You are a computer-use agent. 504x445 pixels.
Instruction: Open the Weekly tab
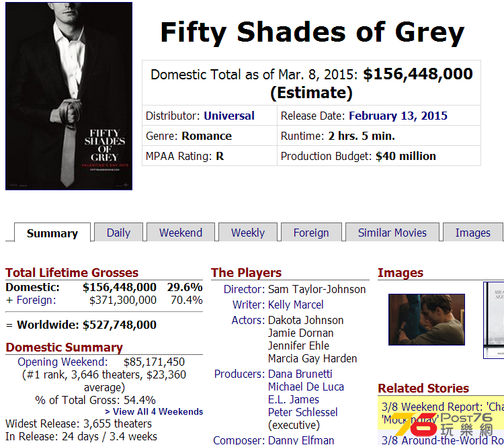click(248, 233)
